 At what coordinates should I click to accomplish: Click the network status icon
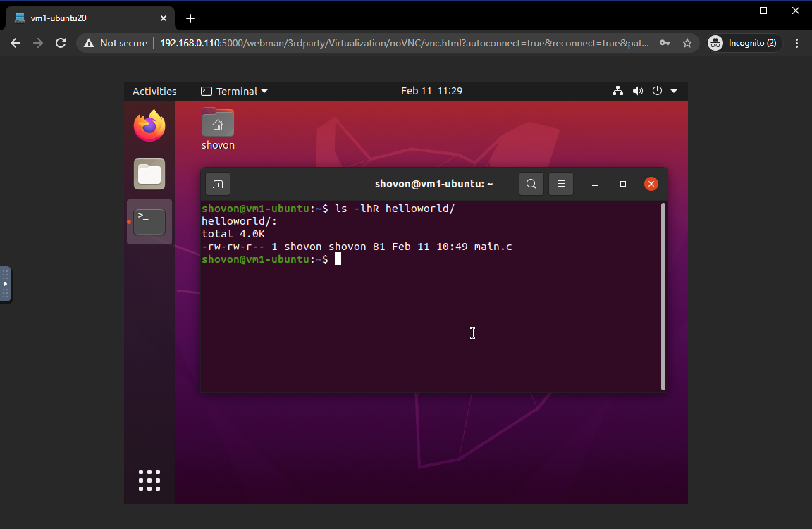click(617, 91)
